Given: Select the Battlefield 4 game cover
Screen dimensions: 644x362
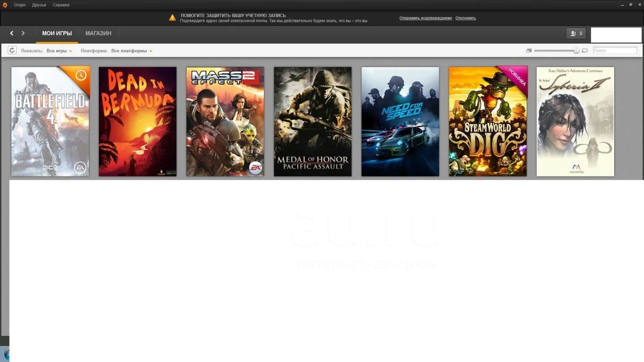Looking at the screenshot, I should pyautogui.click(x=50, y=122).
